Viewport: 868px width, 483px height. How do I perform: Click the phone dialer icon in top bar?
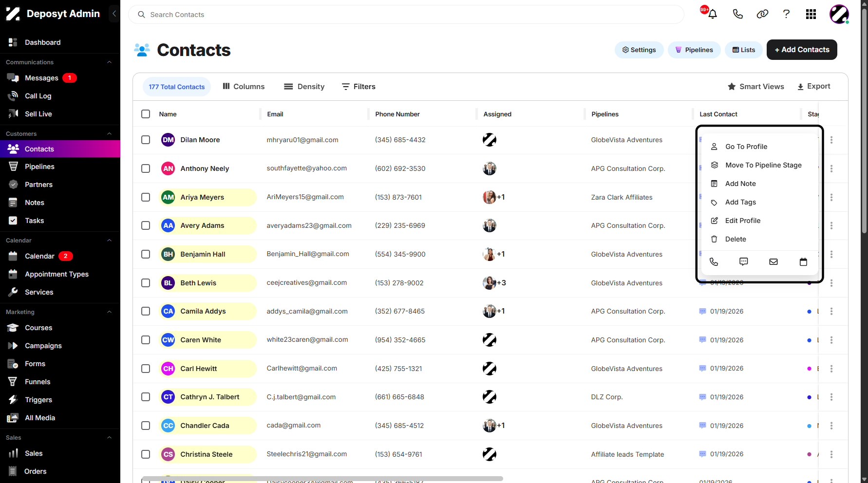point(737,14)
